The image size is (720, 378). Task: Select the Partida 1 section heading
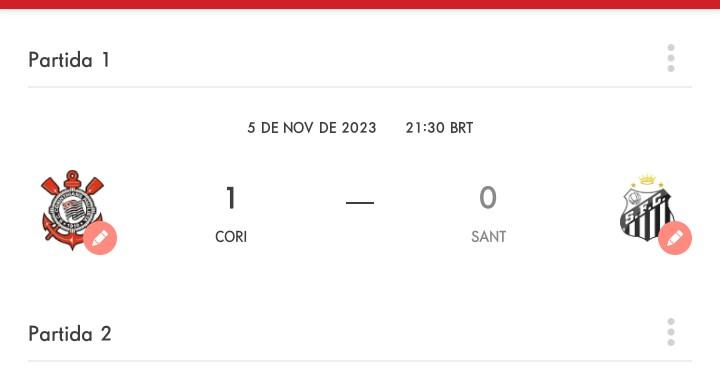click(69, 60)
